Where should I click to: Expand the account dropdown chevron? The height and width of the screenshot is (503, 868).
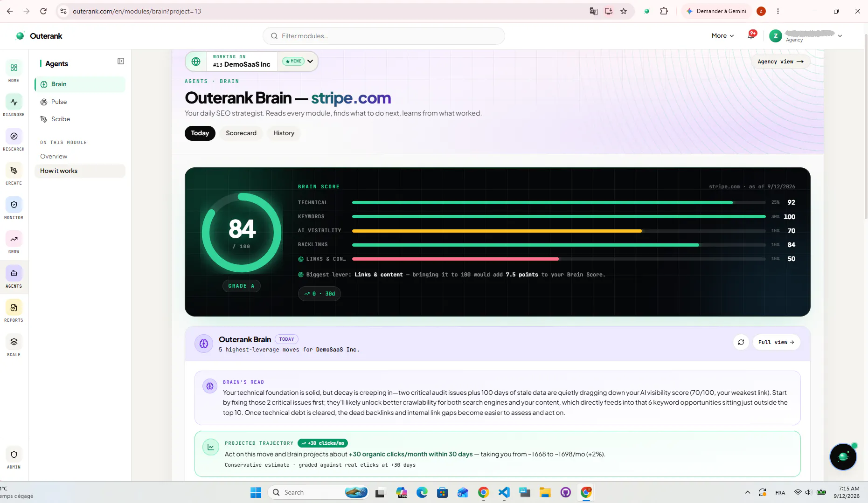tap(840, 36)
